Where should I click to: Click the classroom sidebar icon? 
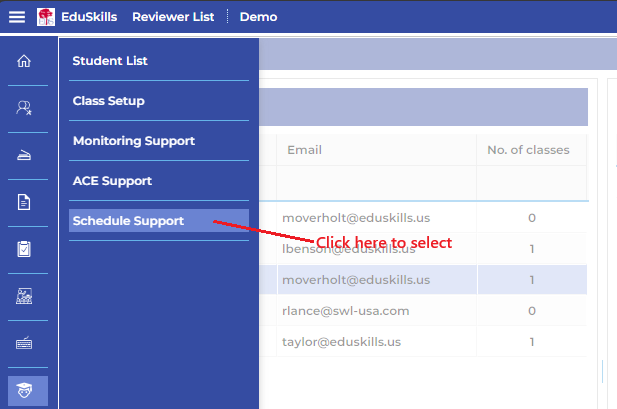(x=24, y=296)
